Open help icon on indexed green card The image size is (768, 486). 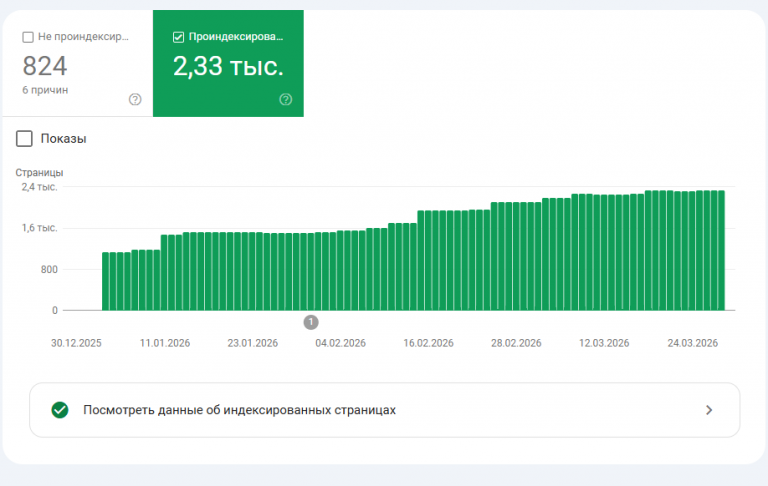pos(286,99)
